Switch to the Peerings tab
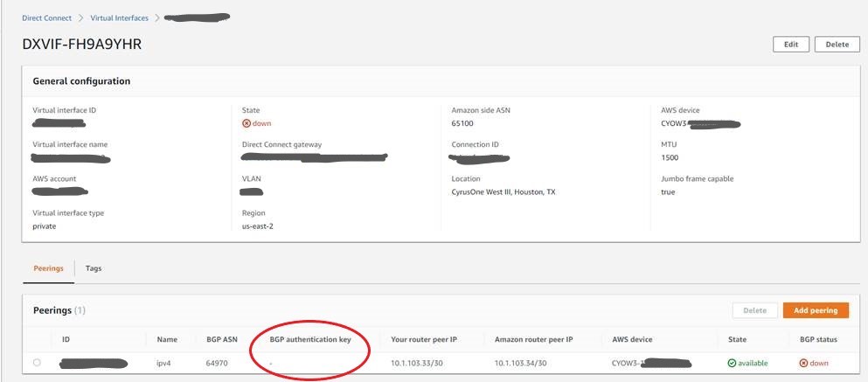 click(x=49, y=268)
